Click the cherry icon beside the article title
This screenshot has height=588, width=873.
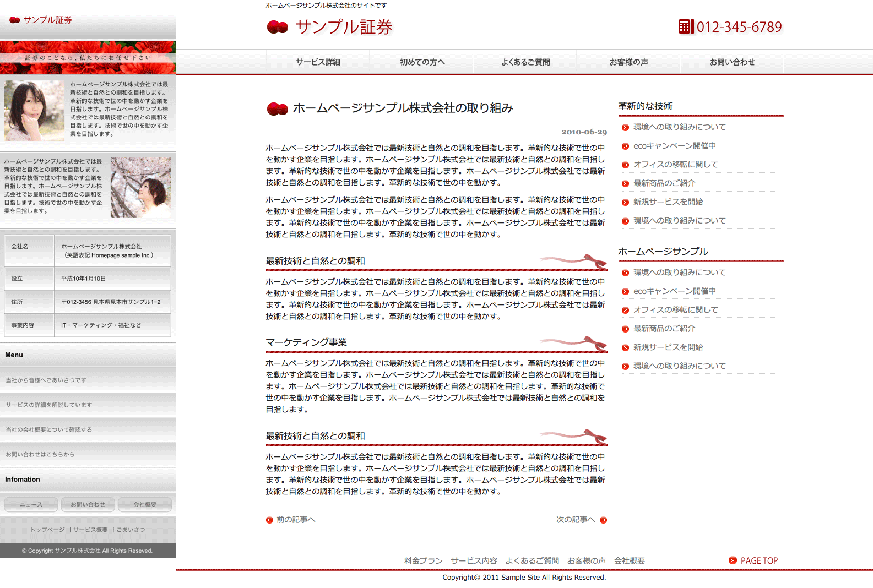pyautogui.click(x=278, y=109)
